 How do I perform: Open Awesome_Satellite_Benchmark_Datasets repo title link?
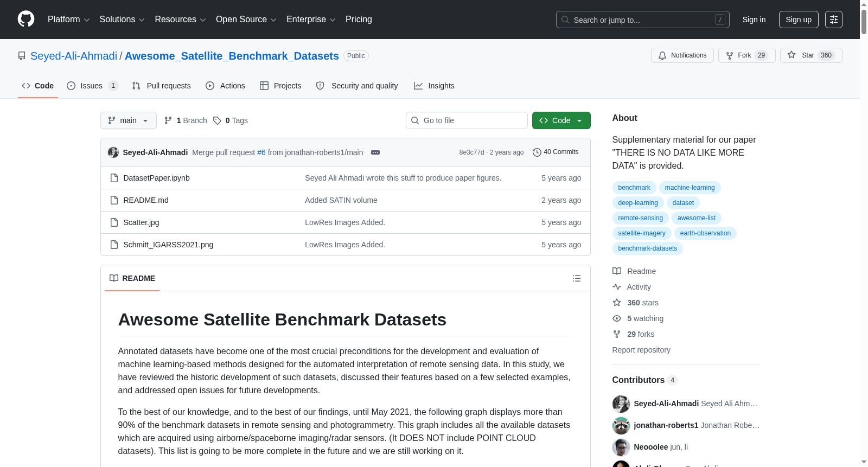pos(232,56)
